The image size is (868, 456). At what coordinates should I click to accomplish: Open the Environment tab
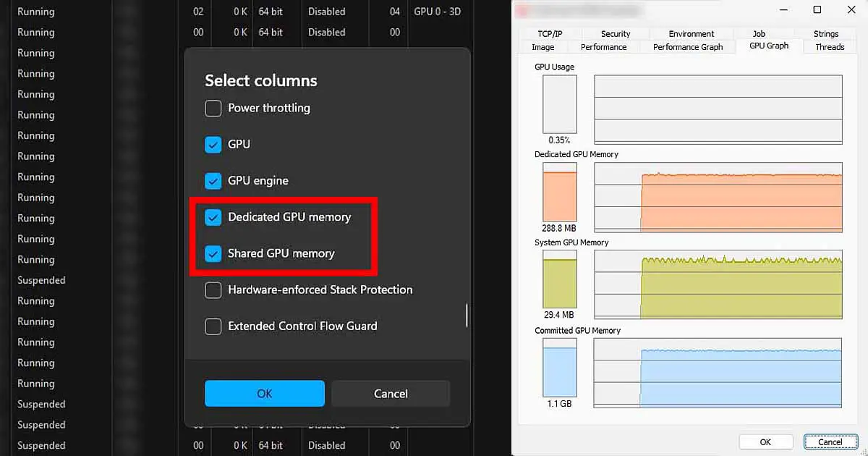pyautogui.click(x=691, y=33)
